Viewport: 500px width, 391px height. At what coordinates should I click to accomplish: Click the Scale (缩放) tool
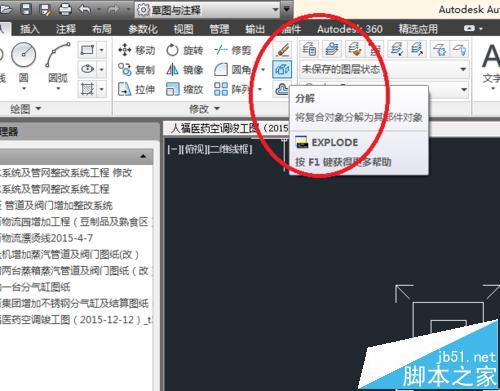click(x=185, y=89)
